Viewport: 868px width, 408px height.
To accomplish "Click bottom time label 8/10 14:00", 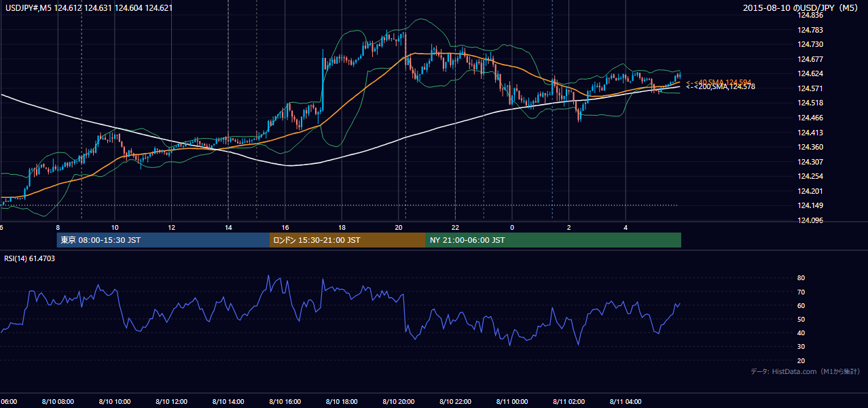I will 228,402.
